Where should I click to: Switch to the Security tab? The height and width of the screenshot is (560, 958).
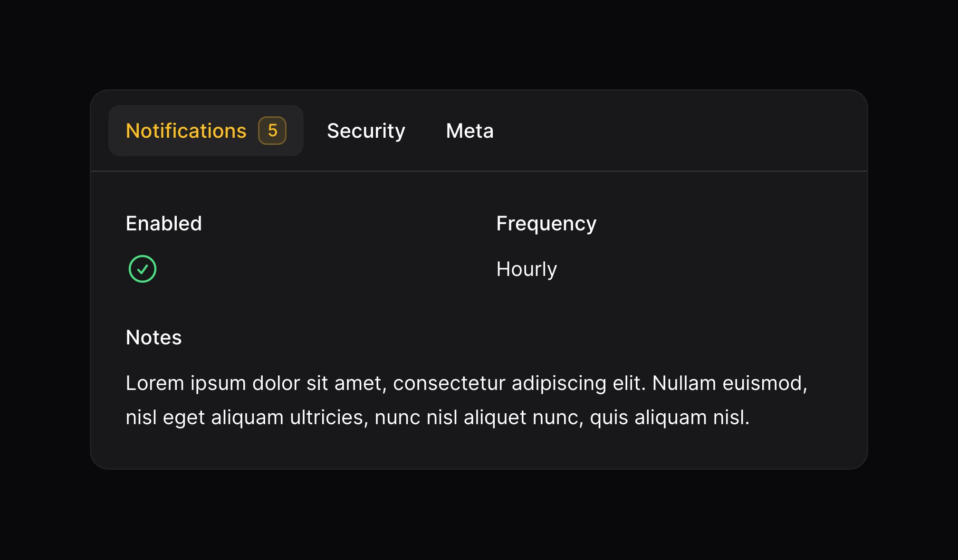[366, 131]
